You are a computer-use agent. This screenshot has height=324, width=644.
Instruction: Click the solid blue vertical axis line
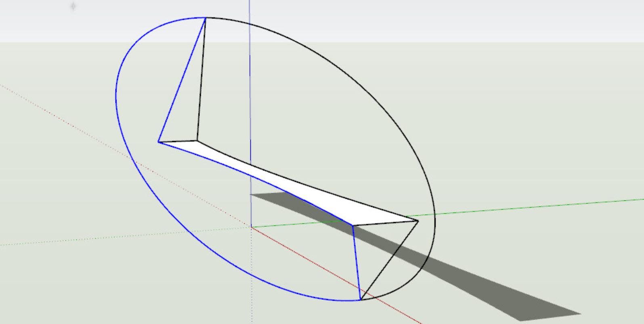(250, 101)
